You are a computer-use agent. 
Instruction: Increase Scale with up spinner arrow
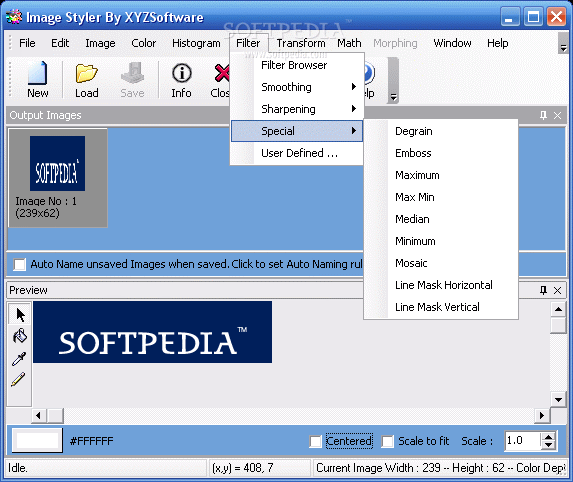[548, 436]
